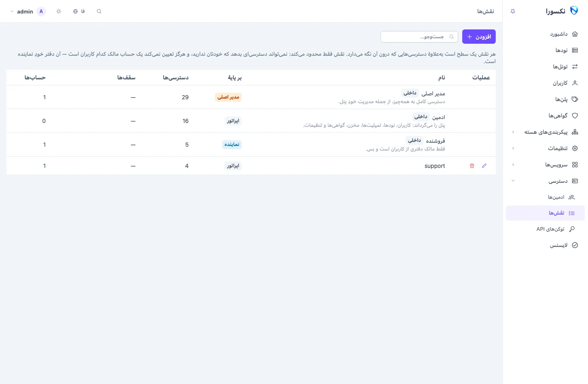Expand the پیکربندی‌های هسته submenu chevron
Viewport: 588px width, 384px height.
click(x=513, y=132)
